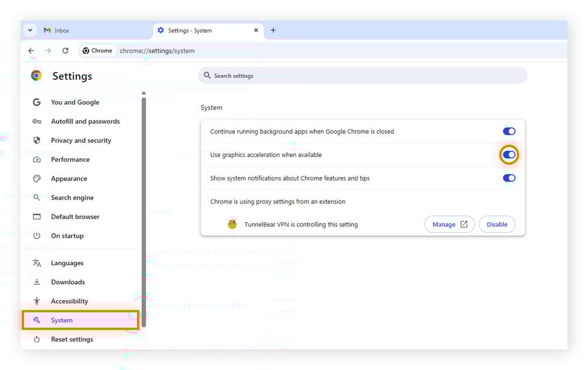588x370 pixels.
Task: Click Disable button for proxy extension
Action: pyautogui.click(x=497, y=224)
